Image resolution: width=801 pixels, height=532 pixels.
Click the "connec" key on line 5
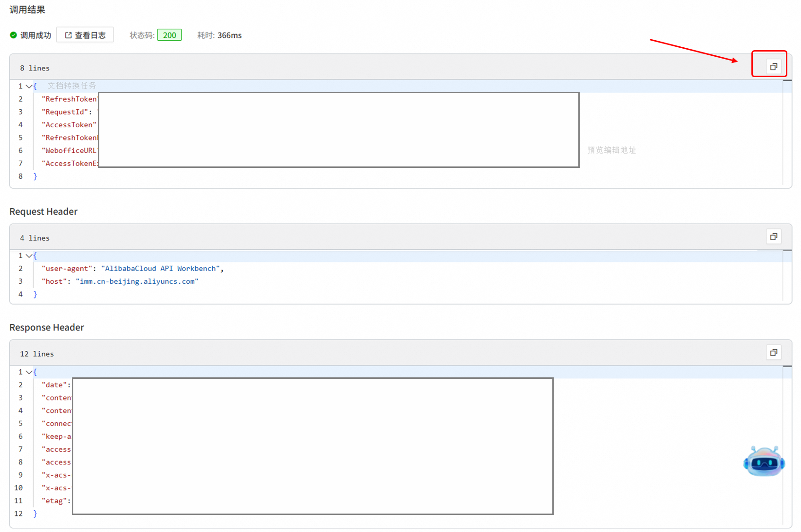coord(56,424)
